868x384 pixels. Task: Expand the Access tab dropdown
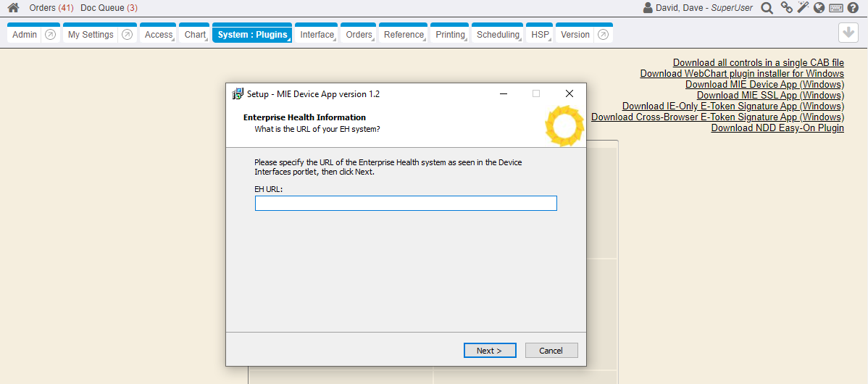(159, 35)
